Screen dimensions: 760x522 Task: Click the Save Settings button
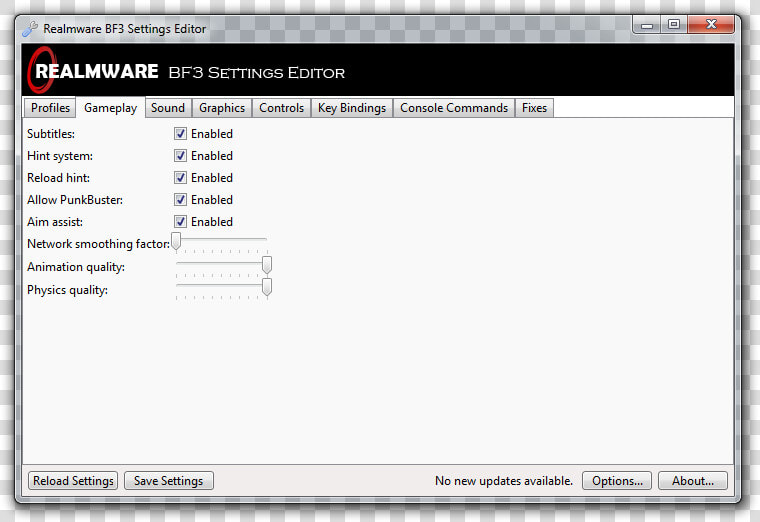click(169, 481)
